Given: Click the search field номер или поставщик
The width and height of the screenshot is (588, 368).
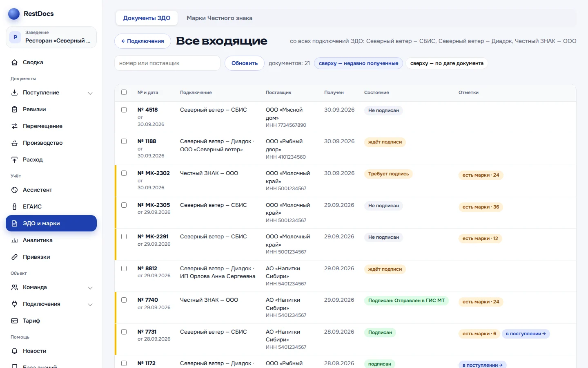Looking at the screenshot, I should (x=167, y=63).
